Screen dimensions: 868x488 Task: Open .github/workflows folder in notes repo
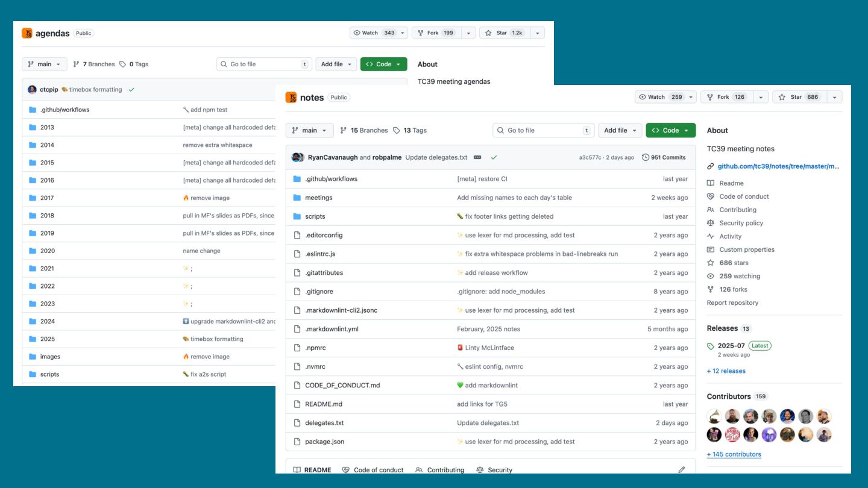click(331, 179)
